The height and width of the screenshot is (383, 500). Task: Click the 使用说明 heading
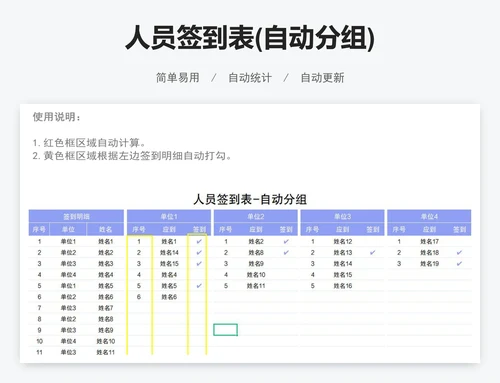pyautogui.click(x=56, y=117)
